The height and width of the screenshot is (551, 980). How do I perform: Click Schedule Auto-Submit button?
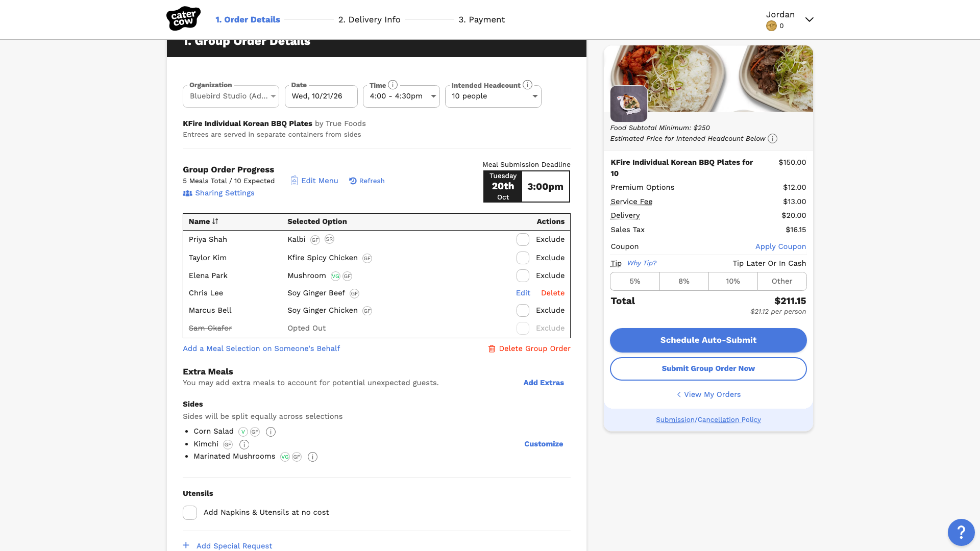coord(708,340)
